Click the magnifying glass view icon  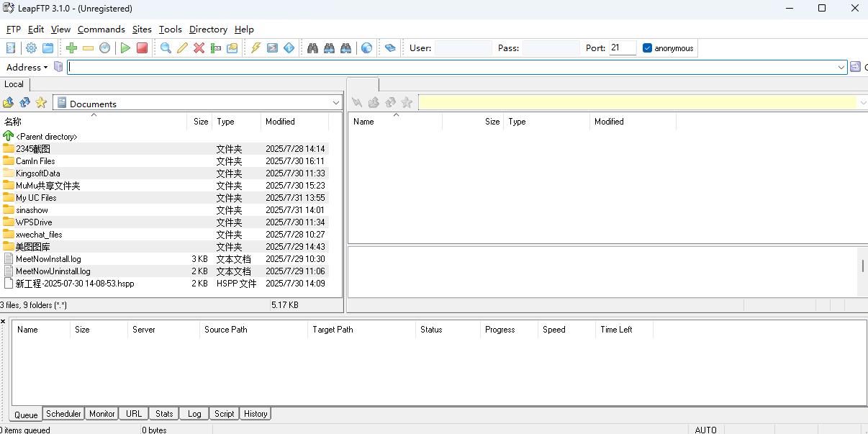[x=166, y=48]
